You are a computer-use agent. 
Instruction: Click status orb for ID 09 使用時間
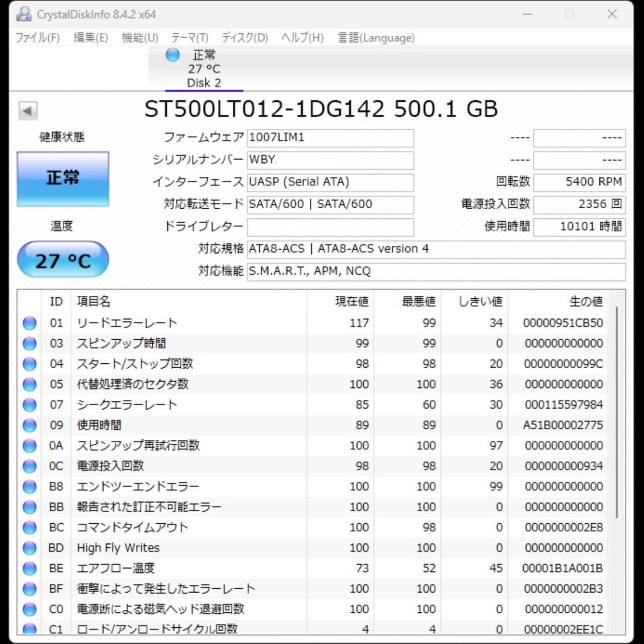point(30,425)
